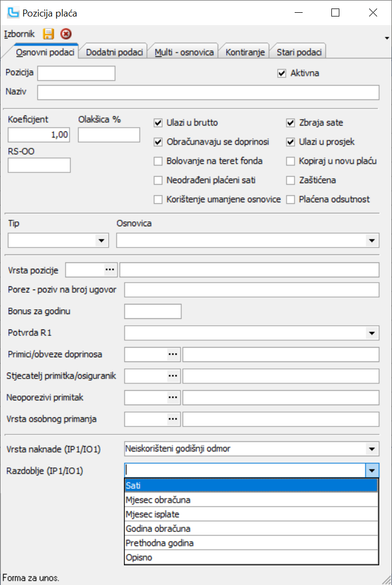Click the toolbar overflow arrow at right
The image size is (392, 585).
point(386,38)
